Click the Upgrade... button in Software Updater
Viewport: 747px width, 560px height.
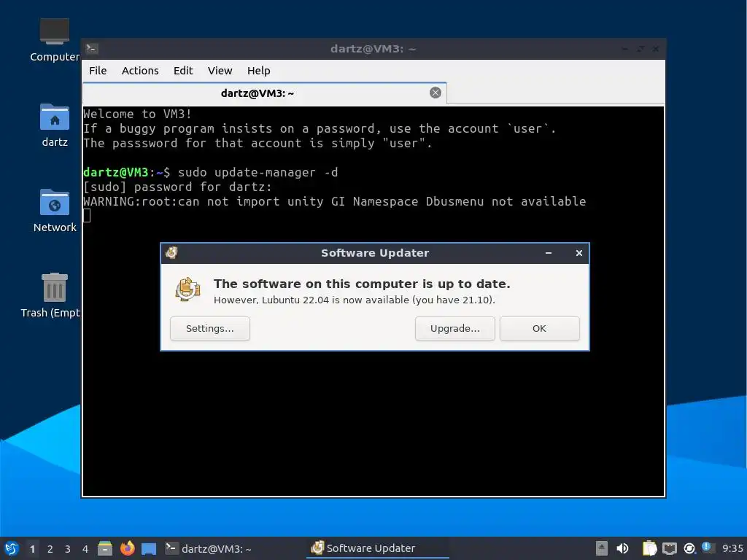click(454, 329)
